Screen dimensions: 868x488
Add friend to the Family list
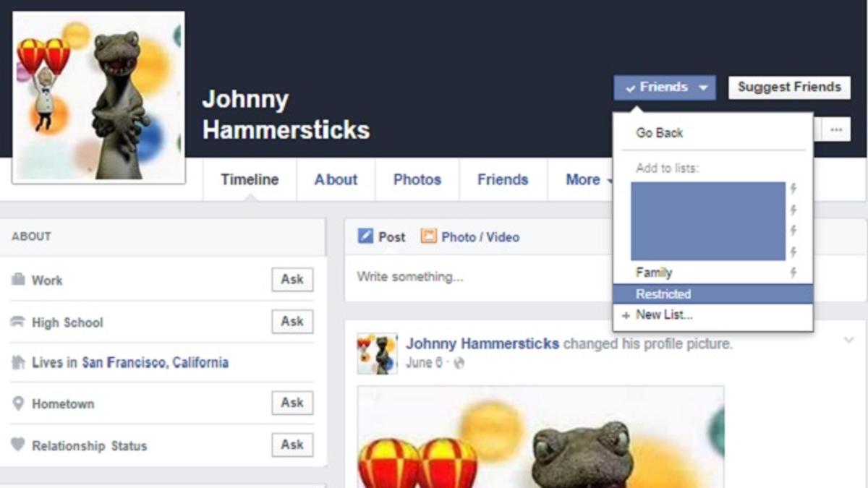click(654, 273)
